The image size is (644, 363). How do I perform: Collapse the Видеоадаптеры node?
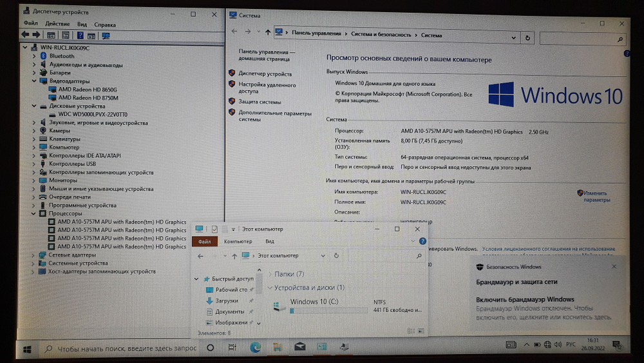(x=34, y=81)
